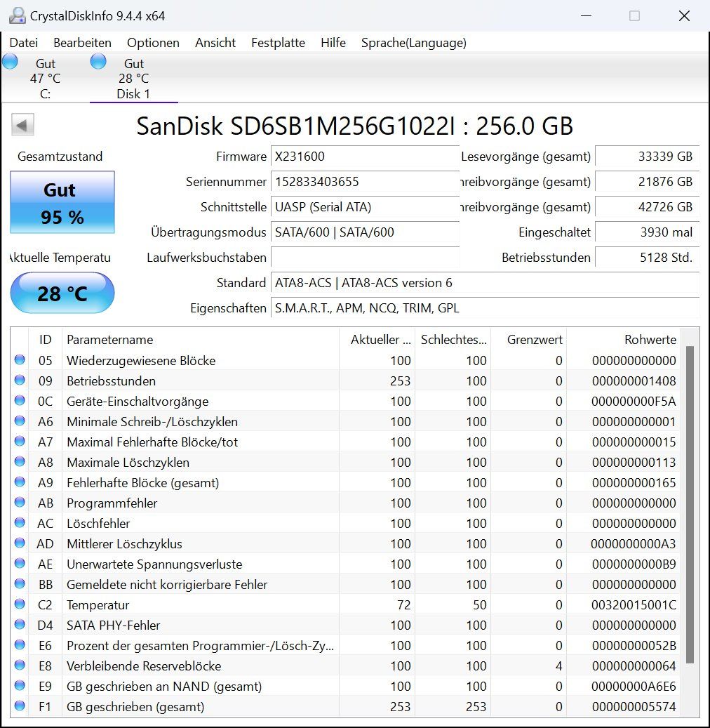Viewport: 710px width, 728px height.
Task: Click status dot of Minimale Schreib-/Löschzyklen row
Action: 20,421
